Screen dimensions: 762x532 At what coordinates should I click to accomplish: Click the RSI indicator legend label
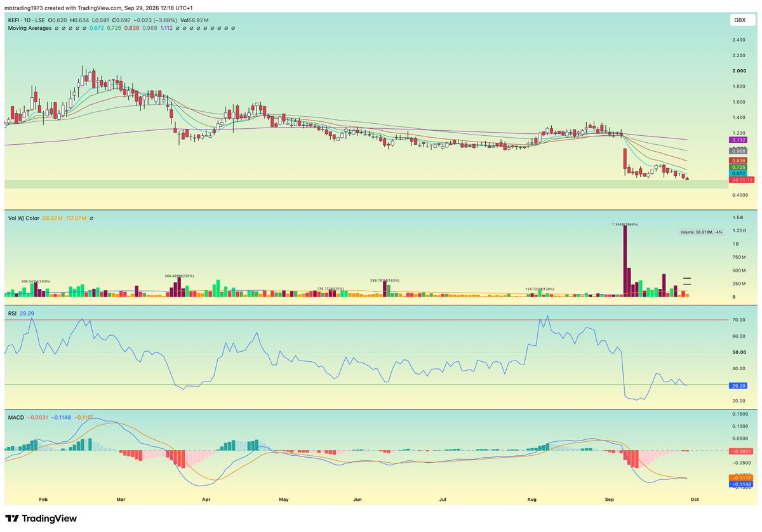click(11, 314)
